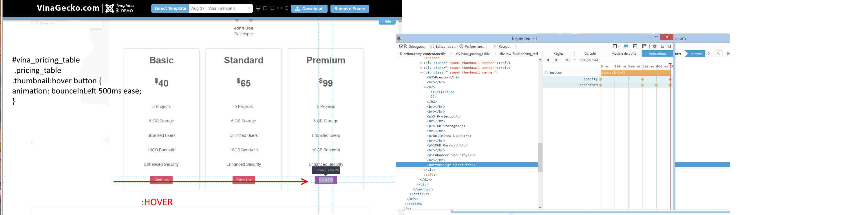Toggle the rulers icon in devtools toolbar

pos(644,46)
